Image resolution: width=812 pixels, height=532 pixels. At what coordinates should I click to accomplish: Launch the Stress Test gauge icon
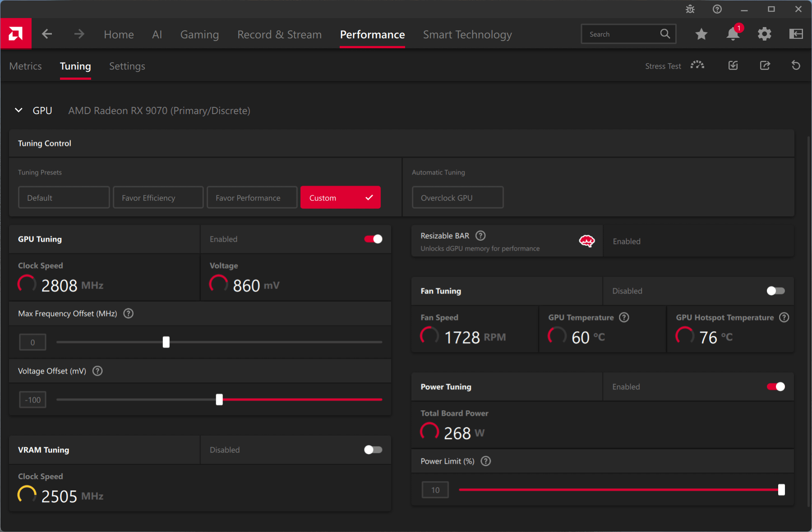click(697, 65)
